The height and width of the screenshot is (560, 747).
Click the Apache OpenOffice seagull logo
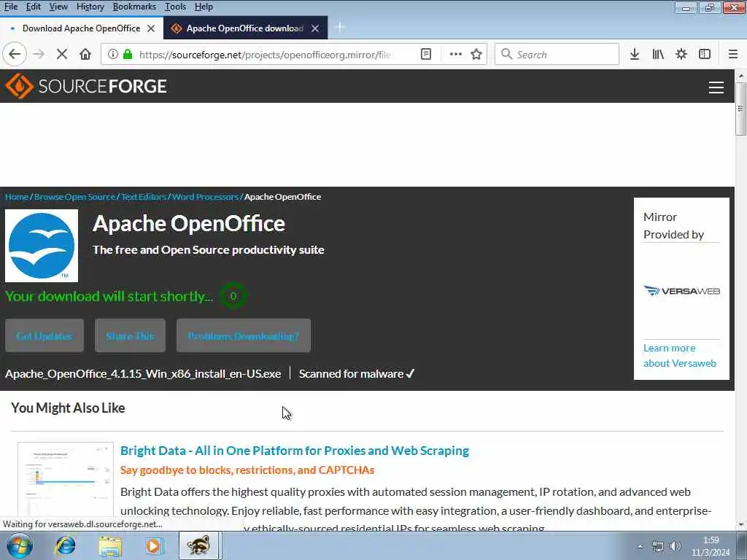pos(42,246)
